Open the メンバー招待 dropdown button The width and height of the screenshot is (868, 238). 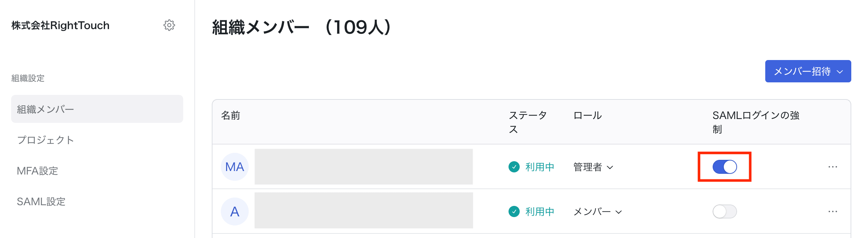click(808, 71)
